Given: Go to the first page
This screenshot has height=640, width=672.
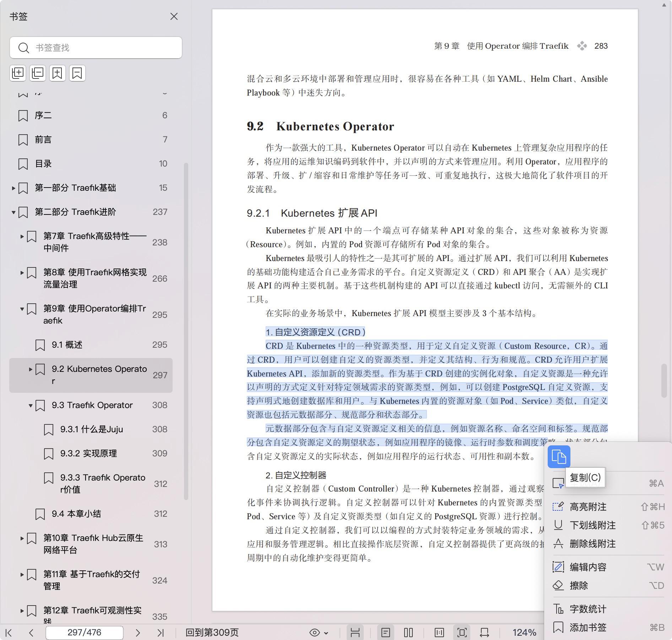Looking at the screenshot, I should coord(9,633).
